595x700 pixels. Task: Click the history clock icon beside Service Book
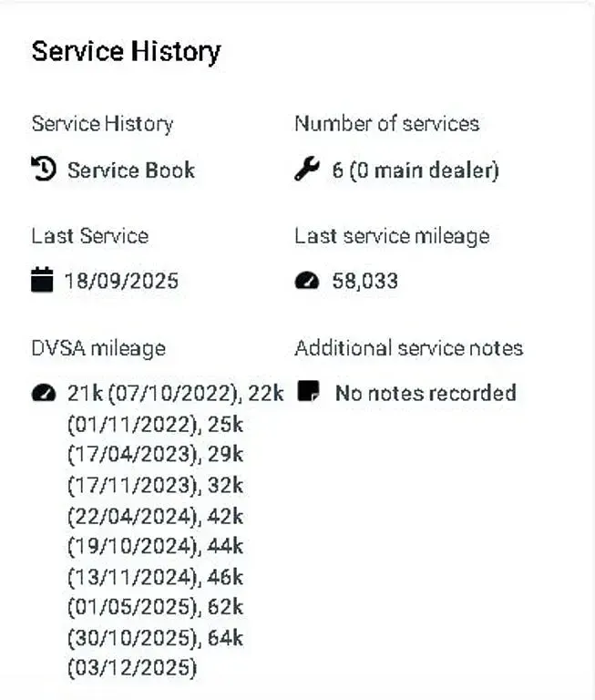click(x=44, y=169)
